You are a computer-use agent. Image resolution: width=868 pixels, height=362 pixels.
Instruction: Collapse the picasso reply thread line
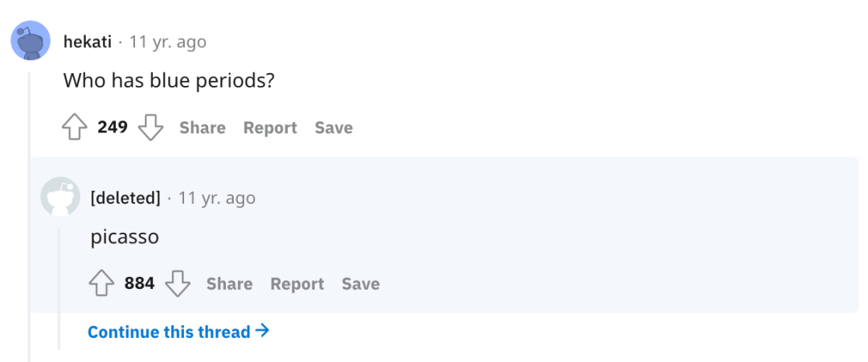tap(59, 289)
